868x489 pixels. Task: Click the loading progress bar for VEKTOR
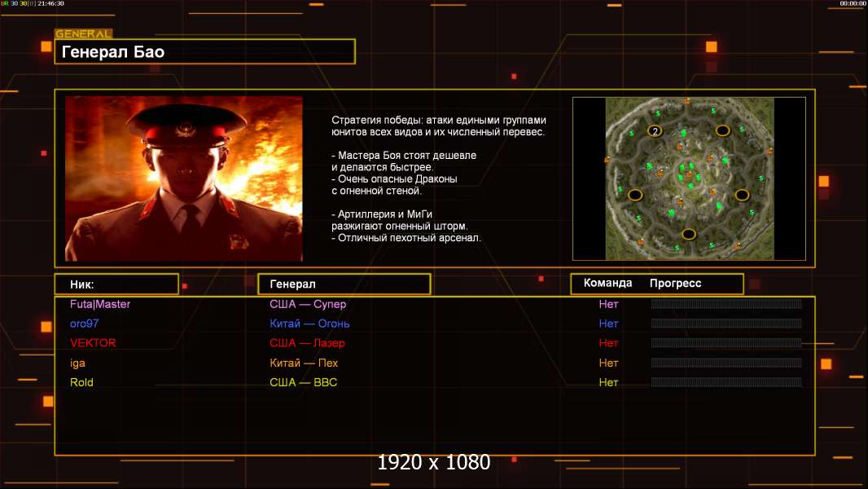(726, 343)
